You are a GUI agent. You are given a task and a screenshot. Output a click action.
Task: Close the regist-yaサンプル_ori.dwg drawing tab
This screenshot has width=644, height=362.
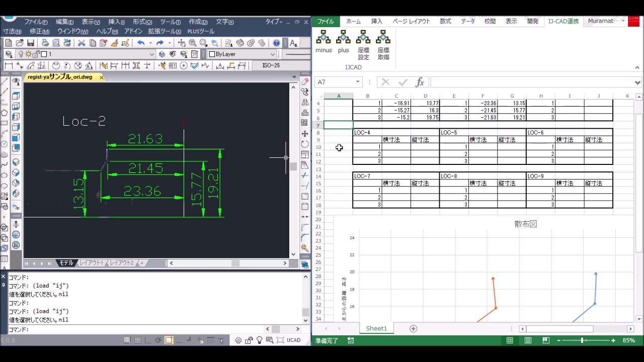pos(102,77)
